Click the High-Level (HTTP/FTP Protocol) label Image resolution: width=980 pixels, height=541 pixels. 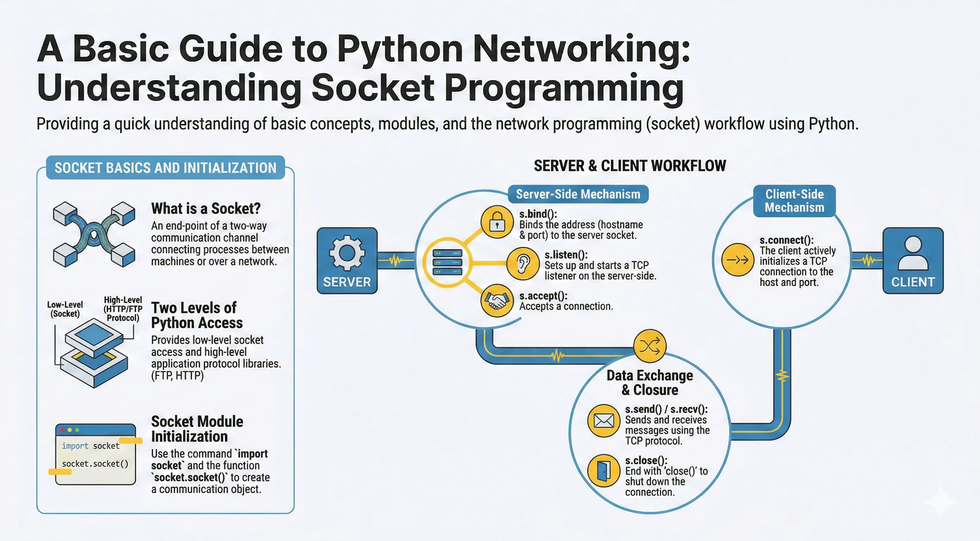tap(123, 309)
